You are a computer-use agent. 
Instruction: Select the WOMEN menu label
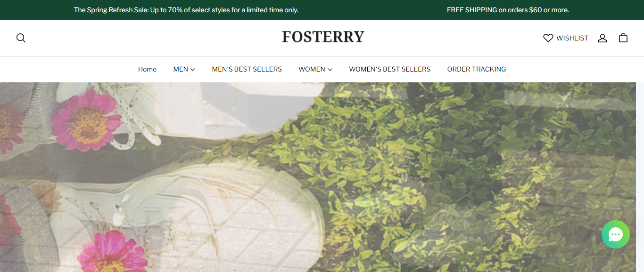pyautogui.click(x=312, y=69)
